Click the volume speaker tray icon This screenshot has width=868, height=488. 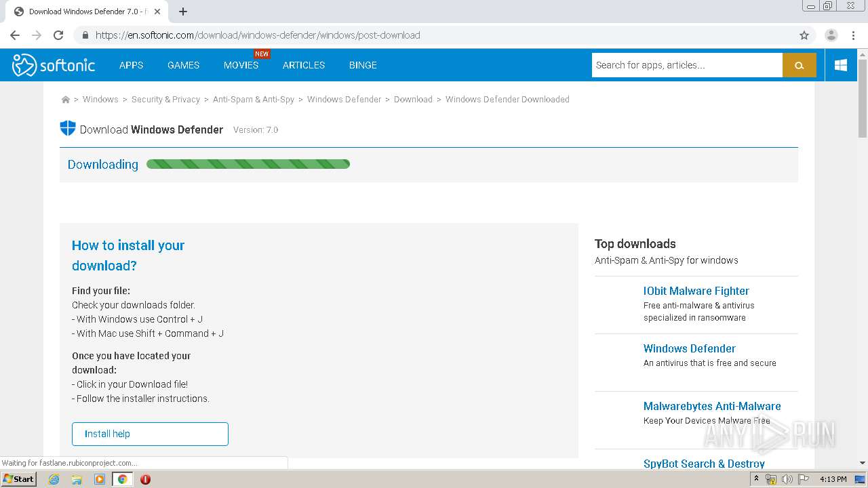tap(787, 479)
